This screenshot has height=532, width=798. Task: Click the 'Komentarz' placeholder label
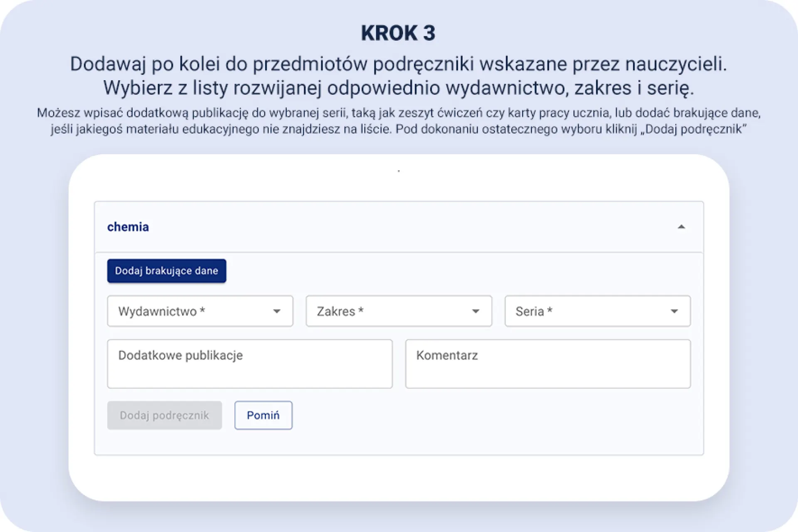447,355
